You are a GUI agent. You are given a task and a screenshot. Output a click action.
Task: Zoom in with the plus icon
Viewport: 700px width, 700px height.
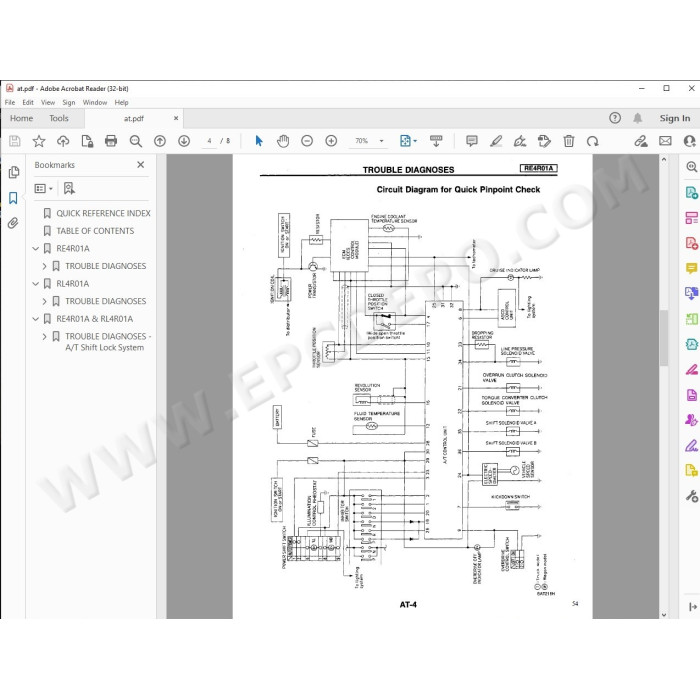pos(331,141)
